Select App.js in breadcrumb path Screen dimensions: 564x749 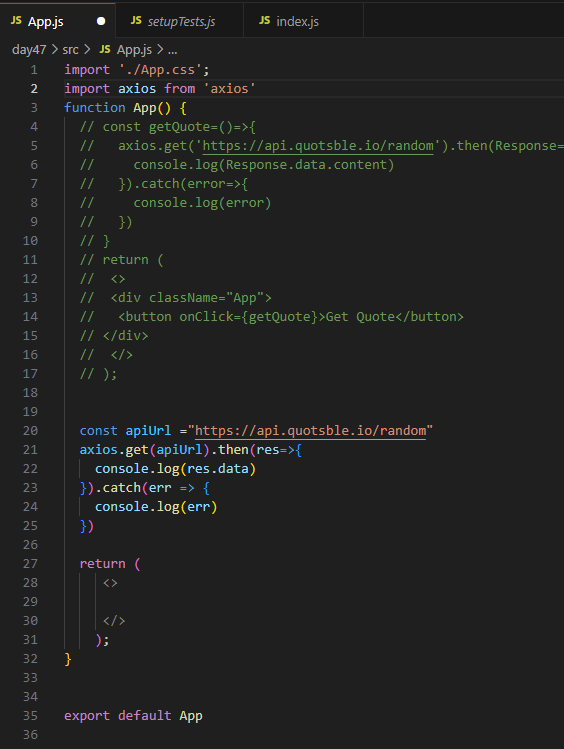coord(134,50)
